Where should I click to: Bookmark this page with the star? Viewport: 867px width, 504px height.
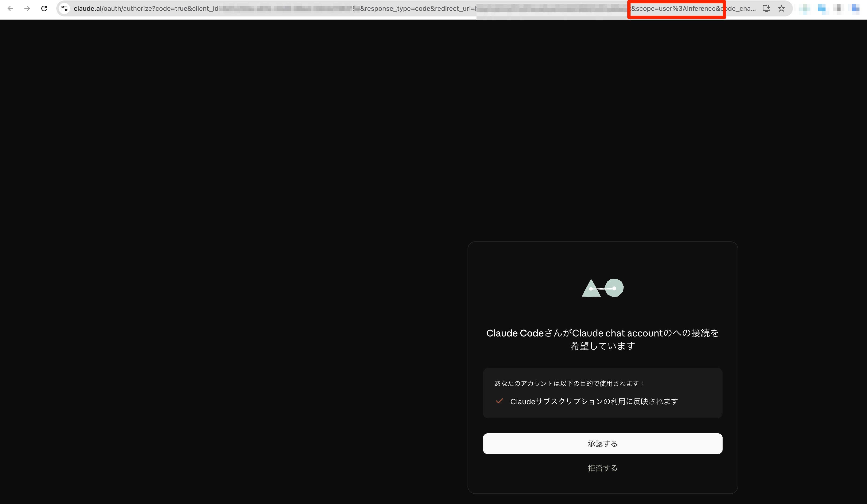(781, 9)
